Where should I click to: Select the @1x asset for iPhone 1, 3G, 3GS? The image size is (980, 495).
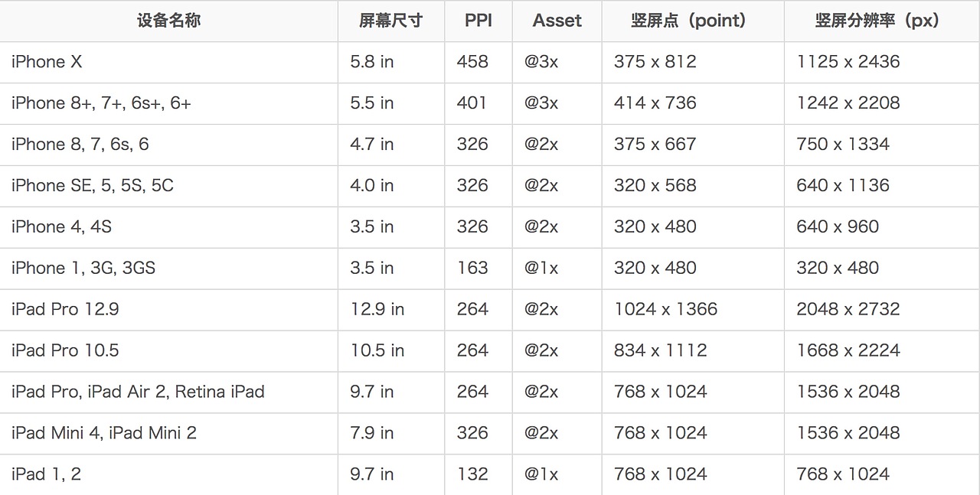click(x=541, y=269)
